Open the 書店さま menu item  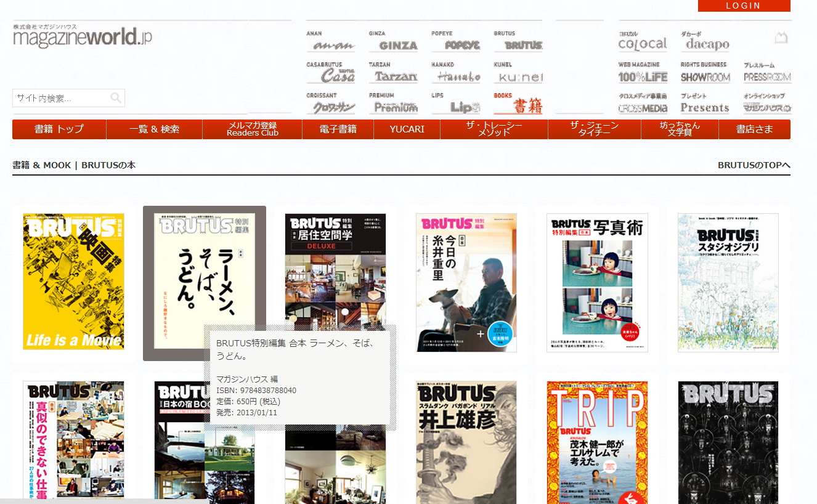pos(755,129)
